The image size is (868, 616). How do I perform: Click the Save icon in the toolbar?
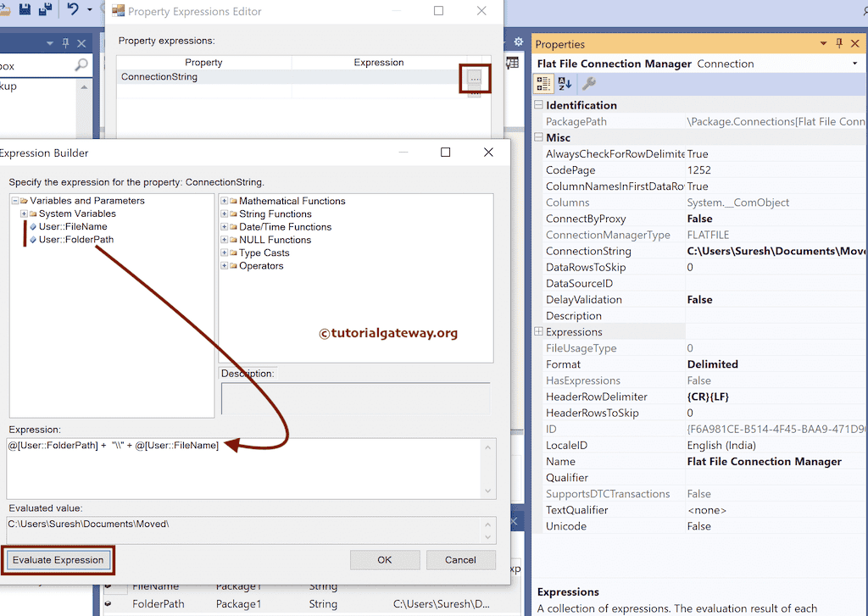click(x=25, y=9)
